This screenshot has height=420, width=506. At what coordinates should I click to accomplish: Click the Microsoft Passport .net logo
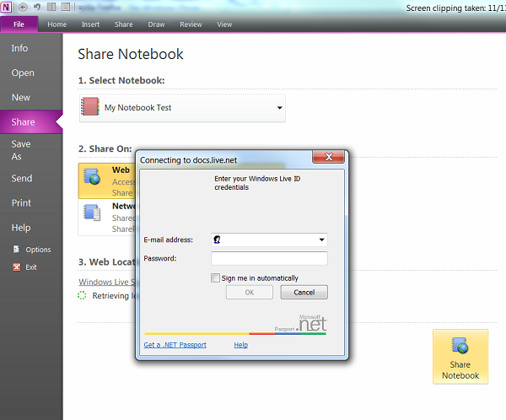tap(301, 323)
